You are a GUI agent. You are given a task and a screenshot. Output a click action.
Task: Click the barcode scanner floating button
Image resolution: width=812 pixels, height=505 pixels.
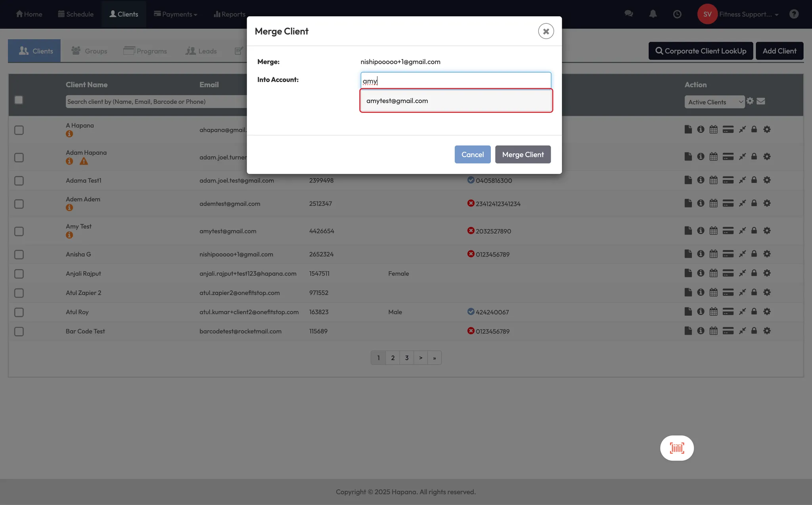pyautogui.click(x=676, y=448)
